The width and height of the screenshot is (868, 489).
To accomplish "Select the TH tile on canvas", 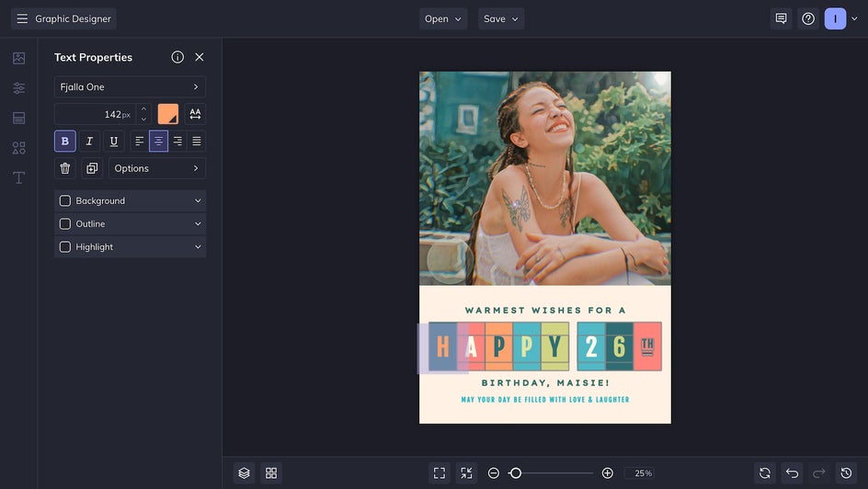I will click(x=647, y=347).
